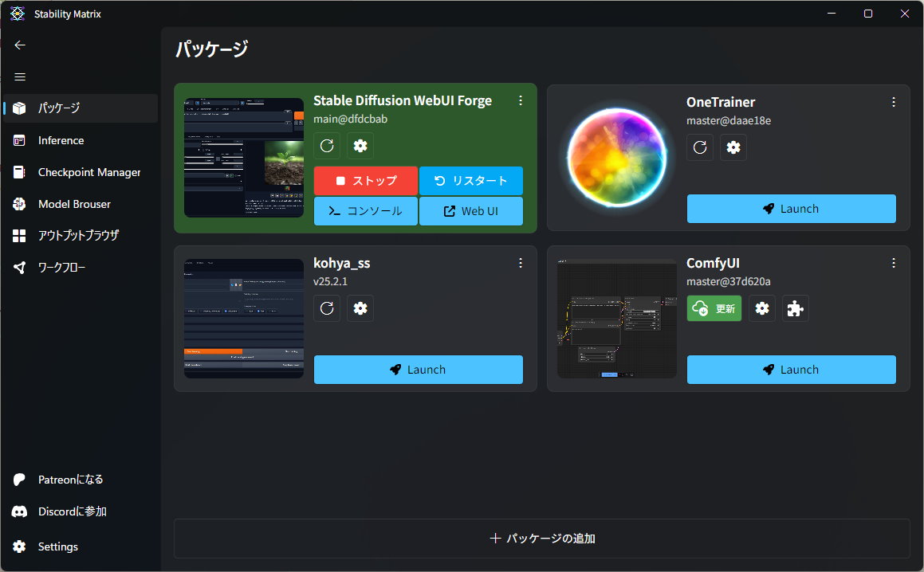The width and height of the screenshot is (924, 572).
Task: Click the green 更新 button for ComfyUI
Action: [x=714, y=308]
